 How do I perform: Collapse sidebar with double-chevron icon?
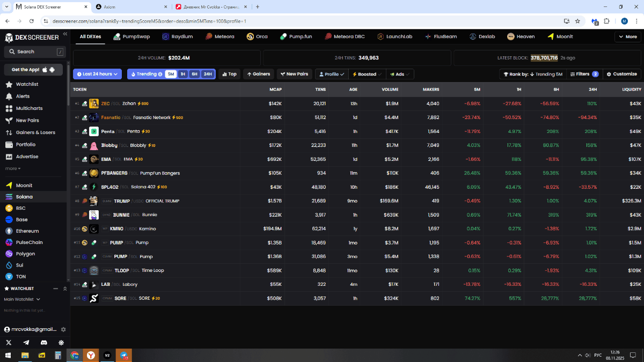65,34
